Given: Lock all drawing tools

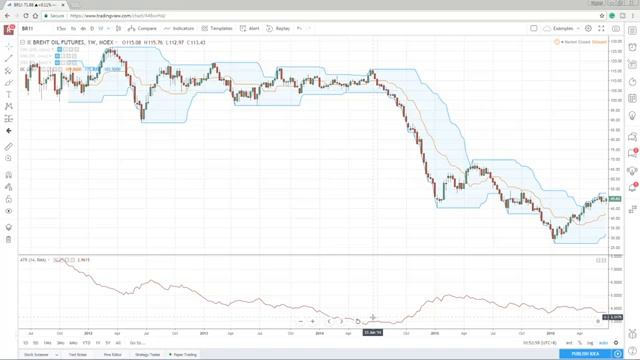Looking at the screenshot, I should pyautogui.click(x=9, y=199).
